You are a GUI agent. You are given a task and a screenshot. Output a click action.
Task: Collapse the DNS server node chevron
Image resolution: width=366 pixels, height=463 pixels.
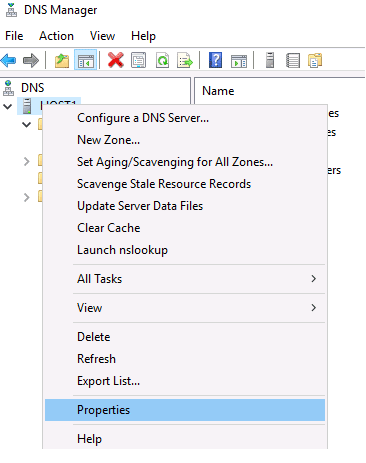8,107
